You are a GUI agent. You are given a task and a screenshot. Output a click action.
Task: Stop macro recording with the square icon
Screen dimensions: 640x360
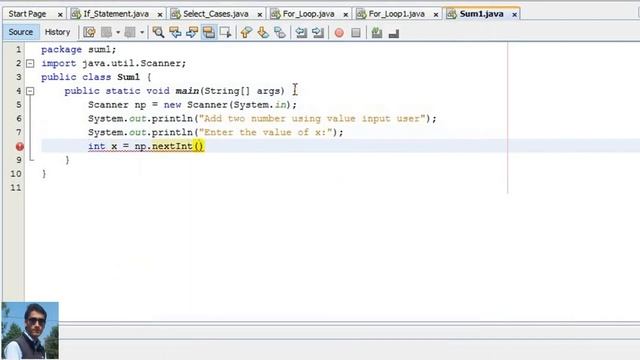[x=356, y=33]
